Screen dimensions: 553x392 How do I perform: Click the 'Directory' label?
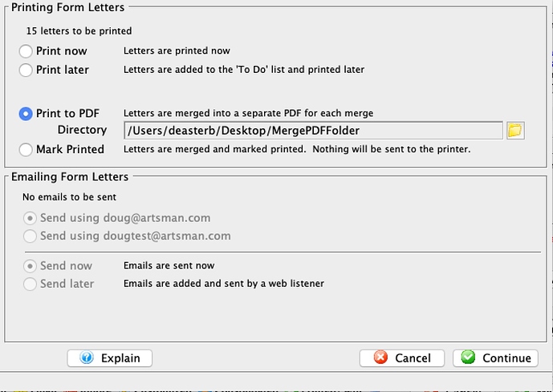pyautogui.click(x=82, y=130)
